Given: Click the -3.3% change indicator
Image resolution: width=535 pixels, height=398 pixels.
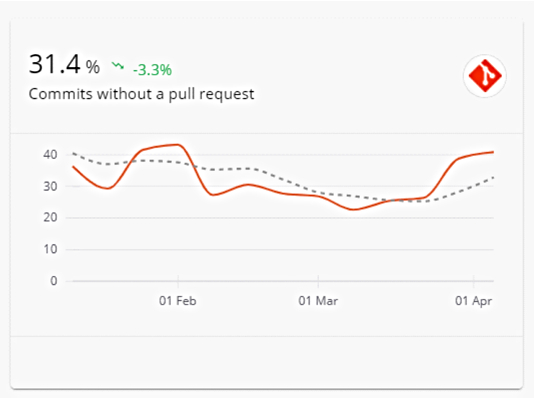Looking at the screenshot, I should [152, 70].
